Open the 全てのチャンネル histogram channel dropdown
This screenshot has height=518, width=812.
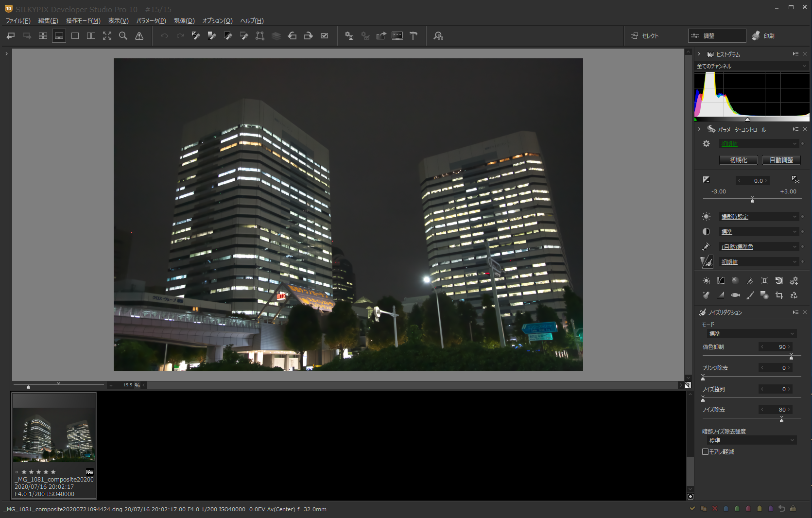752,66
